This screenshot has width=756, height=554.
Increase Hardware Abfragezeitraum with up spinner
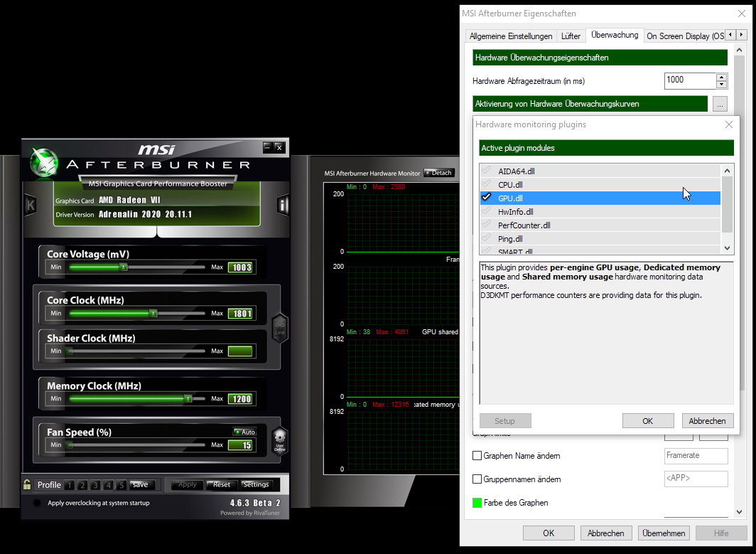(x=721, y=78)
